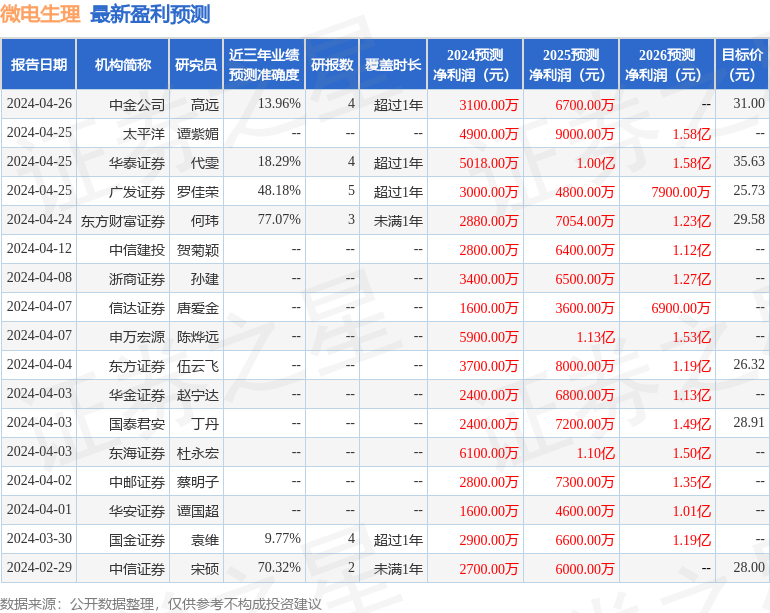The height and width of the screenshot is (613, 770).
Task: Click the 1.49亿 profit cell
Action: (691, 423)
